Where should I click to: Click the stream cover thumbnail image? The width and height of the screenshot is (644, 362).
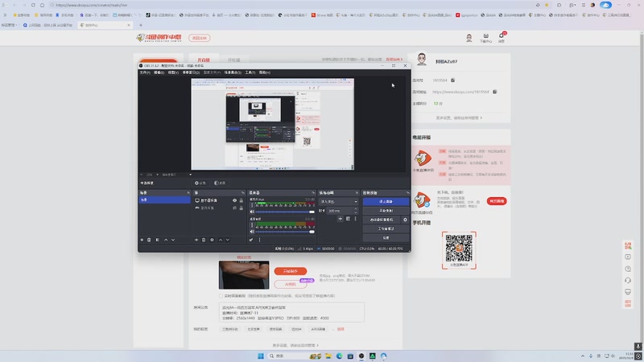(244, 274)
